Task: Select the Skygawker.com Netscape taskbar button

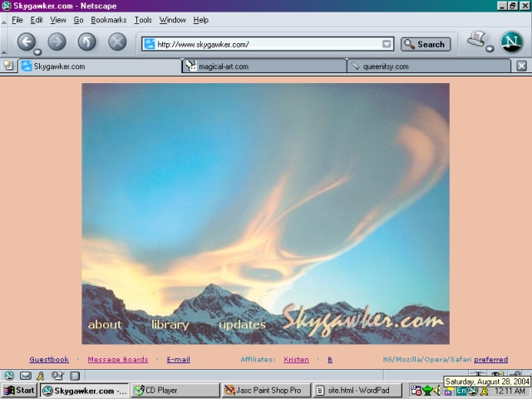Action: [85, 391]
